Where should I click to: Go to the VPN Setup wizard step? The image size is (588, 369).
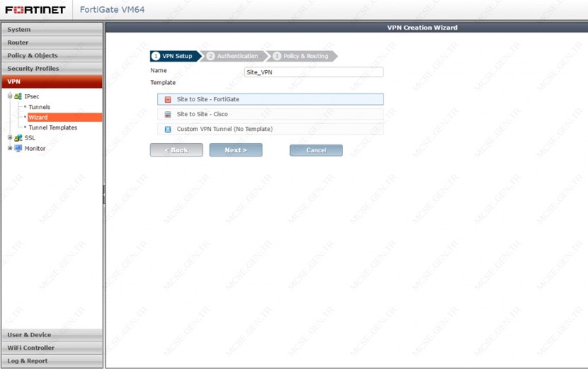tap(176, 56)
